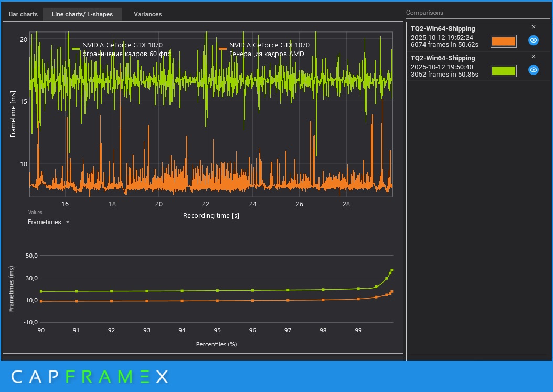This screenshot has width=553, height=392.
Task: Click the green legend entry 'ограничение кадров 60 фпс'
Action: coord(122,49)
